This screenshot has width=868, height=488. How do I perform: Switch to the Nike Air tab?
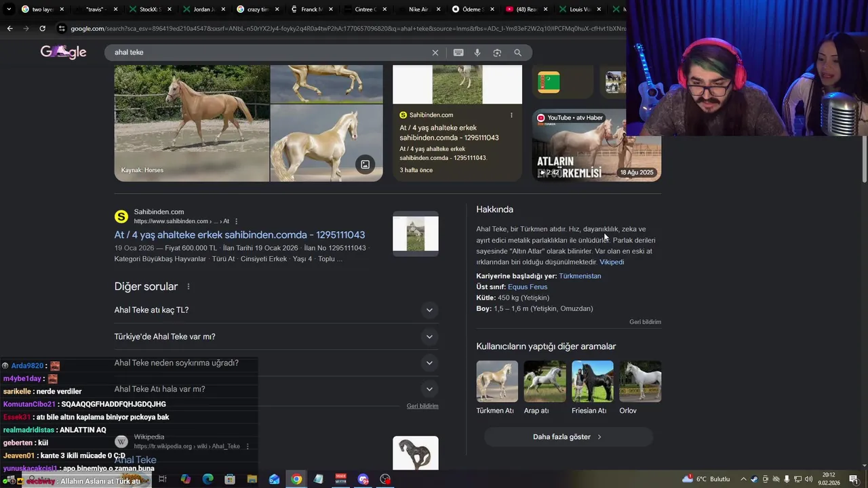point(419,9)
